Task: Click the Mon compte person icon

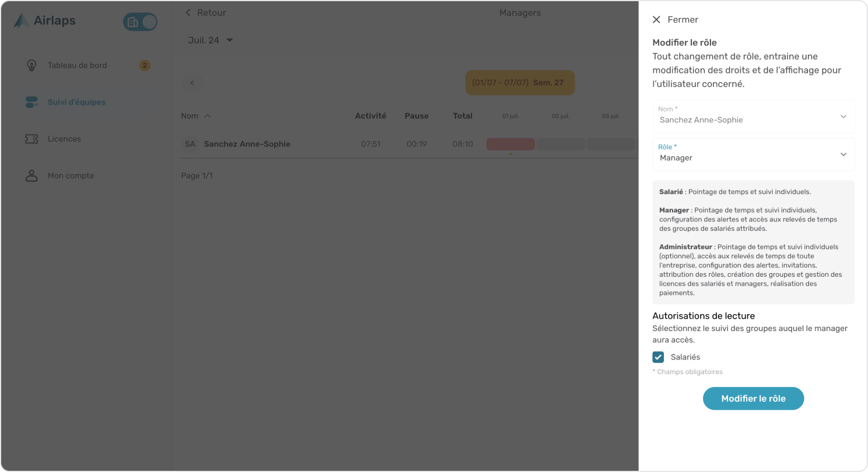Action: pos(32,175)
